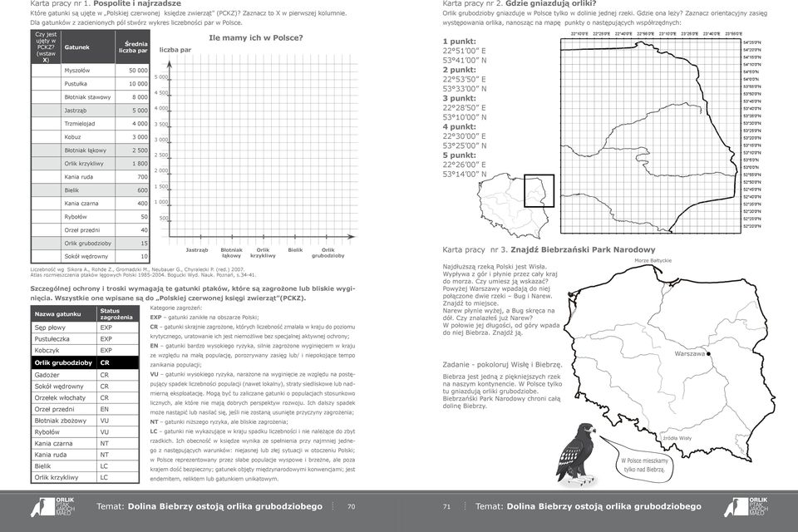Click the 'Średnia liczba par' column header
Image resolution: width=798 pixels, height=532 pixels.
(x=133, y=47)
